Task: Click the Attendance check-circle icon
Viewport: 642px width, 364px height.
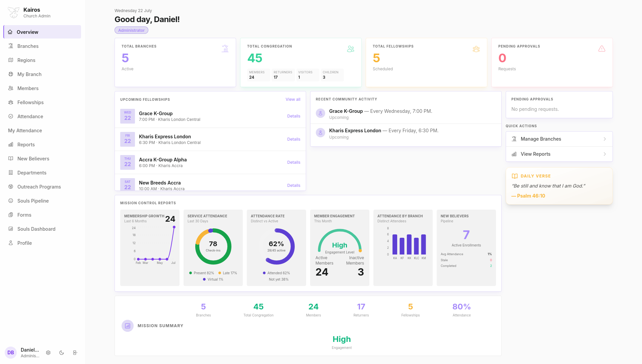Action: [11, 116]
